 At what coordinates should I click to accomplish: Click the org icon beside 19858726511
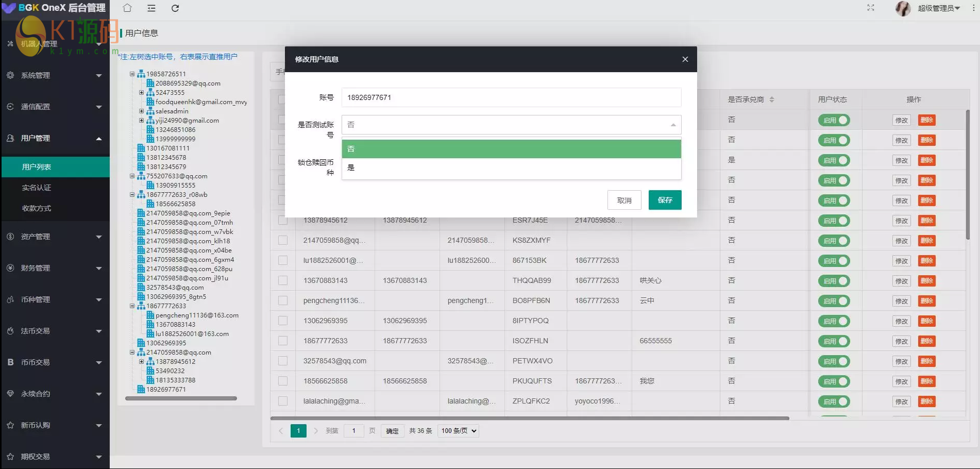(141, 74)
